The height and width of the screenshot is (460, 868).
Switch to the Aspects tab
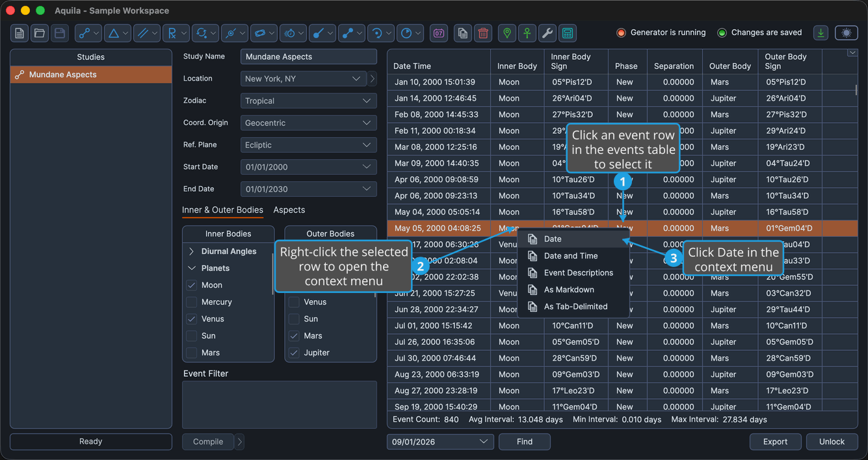[289, 210]
